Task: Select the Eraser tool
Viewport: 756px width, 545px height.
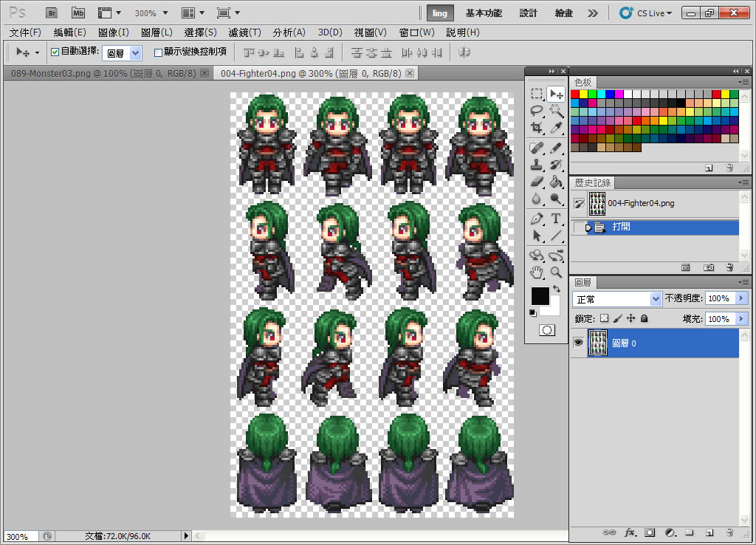Action: tap(537, 182)
